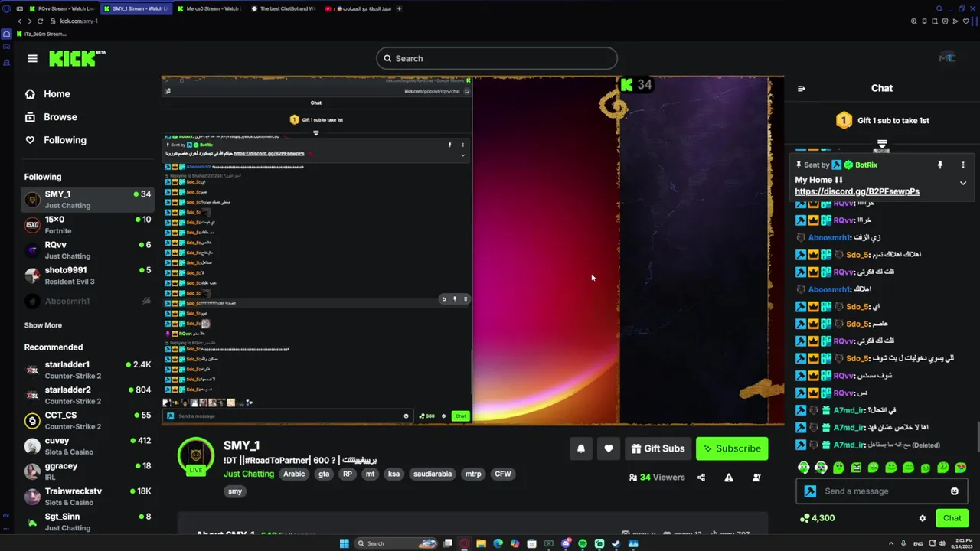Open the 15×0 Fortnite channel

click(87, 225)
